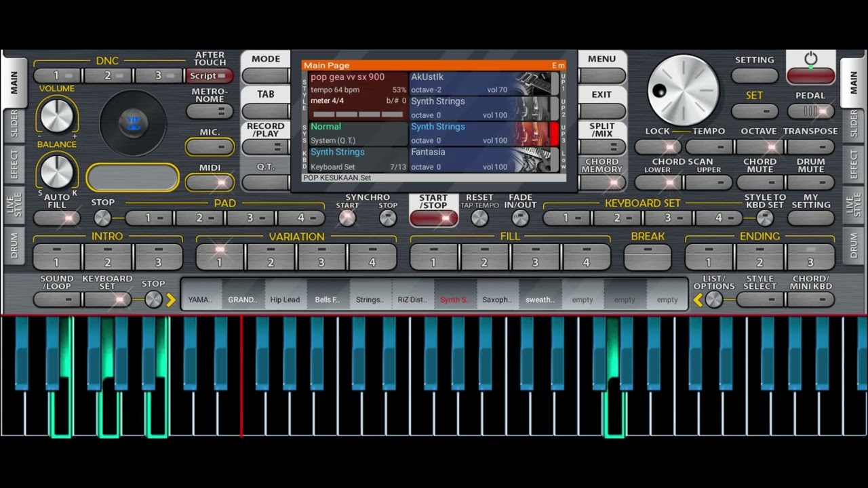Select the AkUstIk guitar thumbnail in display
The height and width of the screenshot is (488, 868).
534,83
